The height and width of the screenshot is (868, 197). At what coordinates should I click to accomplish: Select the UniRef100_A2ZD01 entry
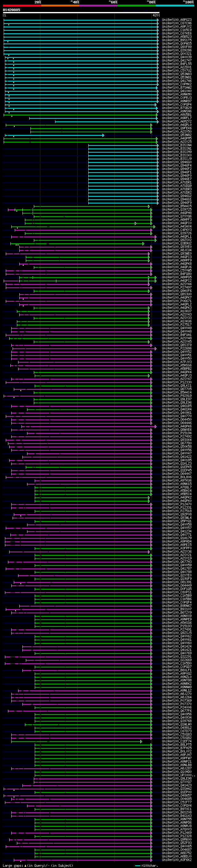click(x=177, y=67)
